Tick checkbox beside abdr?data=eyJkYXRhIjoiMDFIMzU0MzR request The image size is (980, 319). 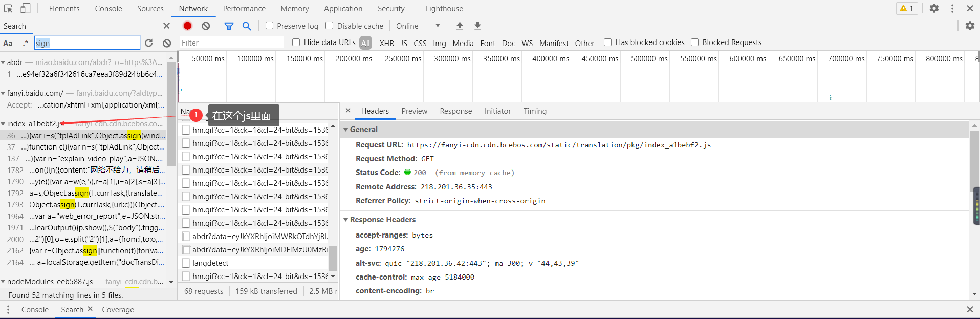click(x=186, y=250)
